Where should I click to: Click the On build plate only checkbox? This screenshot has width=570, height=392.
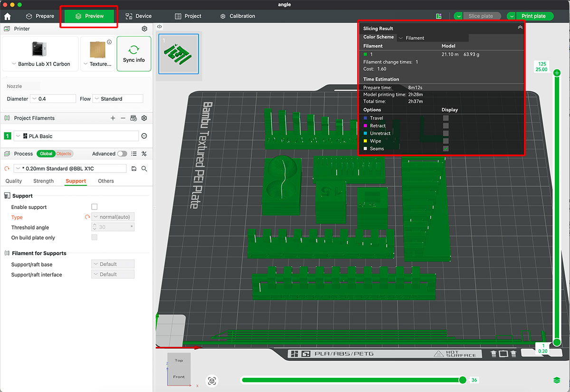pyautogui.click(x=94, y=238)
